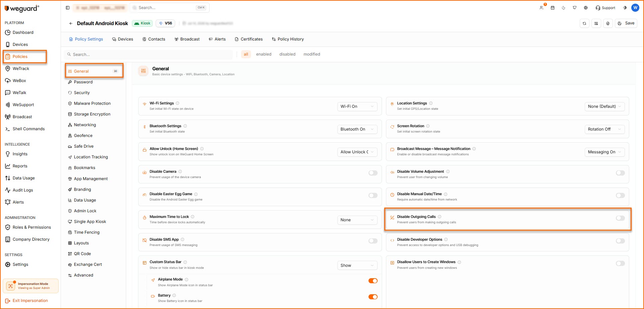Open the W user avatar
The width and height of the screenshot is (644, 309).
point(635,8)
